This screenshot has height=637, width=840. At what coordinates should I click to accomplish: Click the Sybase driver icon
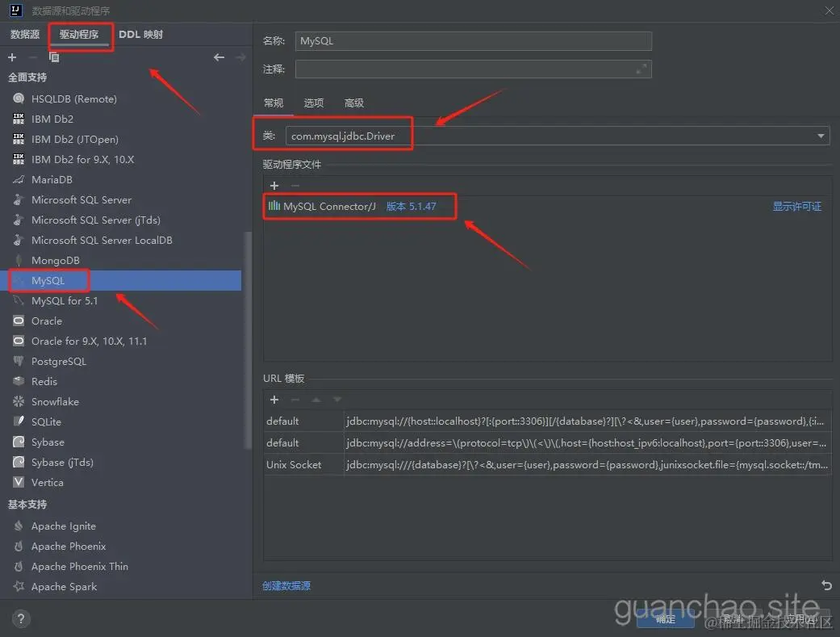(x=19, y=442)
